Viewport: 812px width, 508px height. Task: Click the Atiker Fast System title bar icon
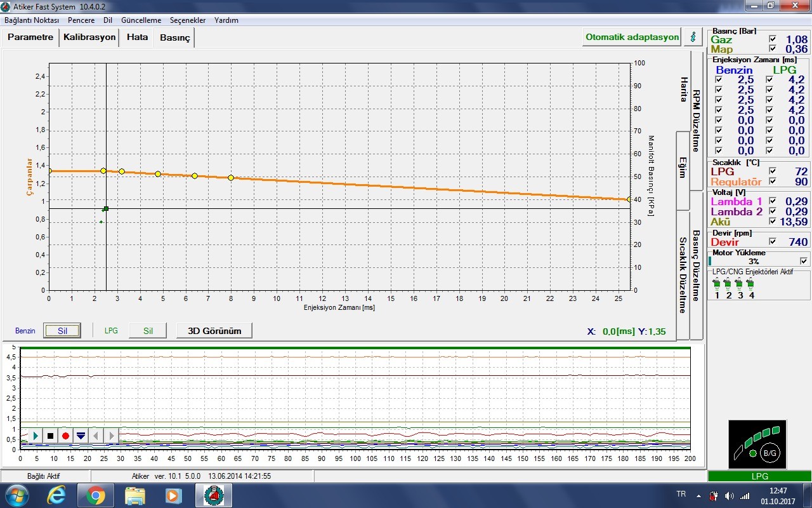pos(6,6)
